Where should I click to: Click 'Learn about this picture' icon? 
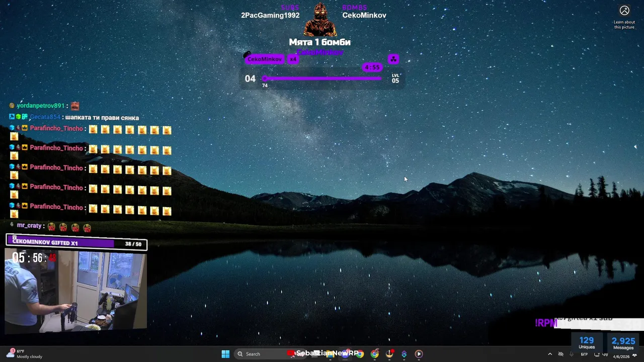624,11
